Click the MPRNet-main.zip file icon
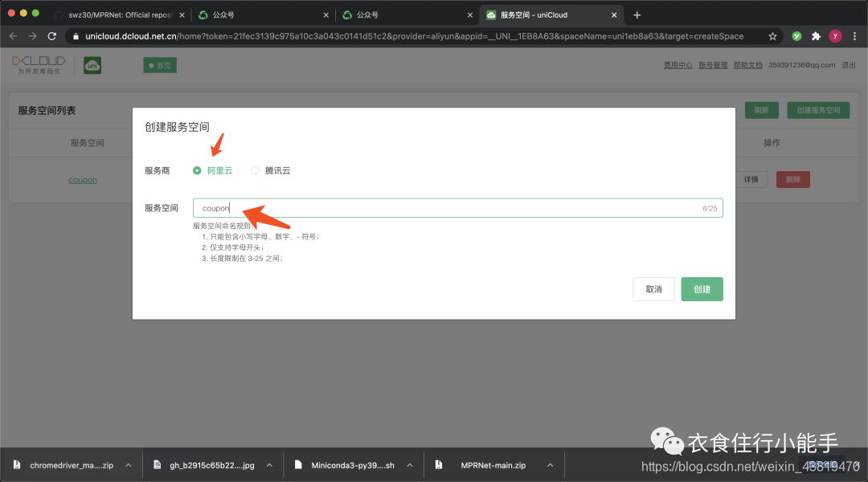The image size is (868, 482). pos(439,465)
